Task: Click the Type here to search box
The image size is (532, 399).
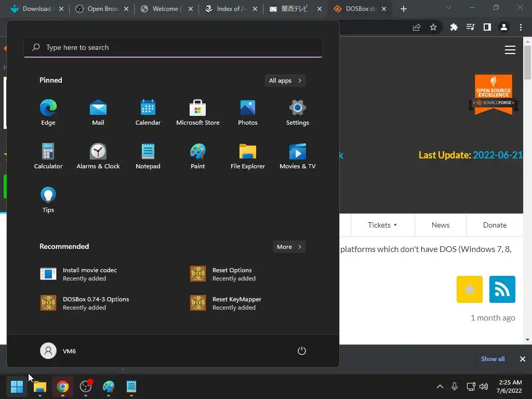Action: (173, 47)
